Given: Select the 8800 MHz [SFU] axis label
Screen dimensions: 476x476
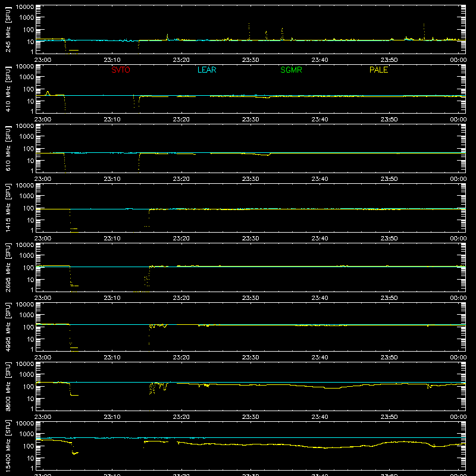Looking at the screenshot, I should pos(8,386).
